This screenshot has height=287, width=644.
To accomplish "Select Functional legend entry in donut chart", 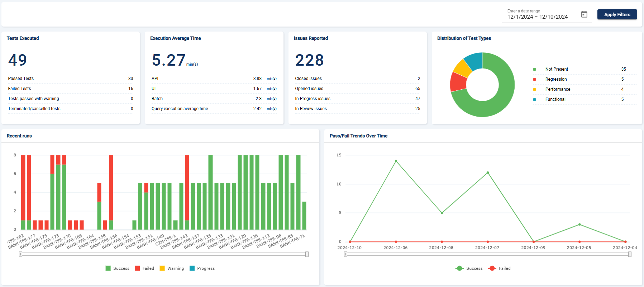I will click(x=555, y=99).
